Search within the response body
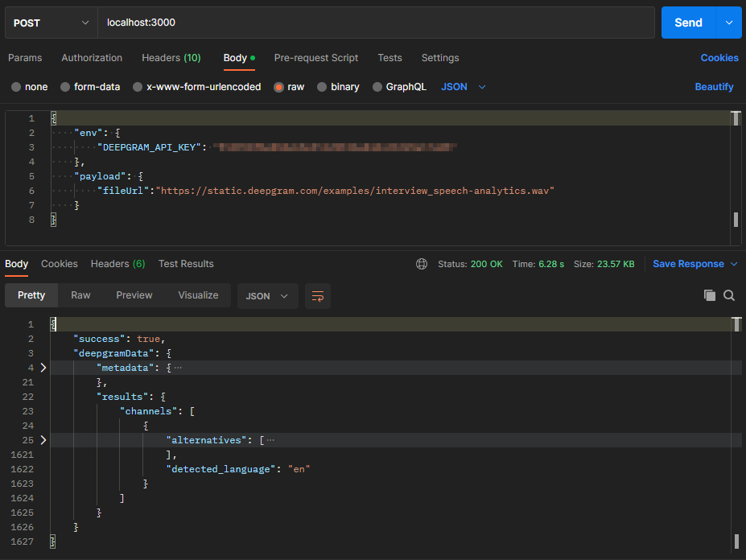 (729, 295)
